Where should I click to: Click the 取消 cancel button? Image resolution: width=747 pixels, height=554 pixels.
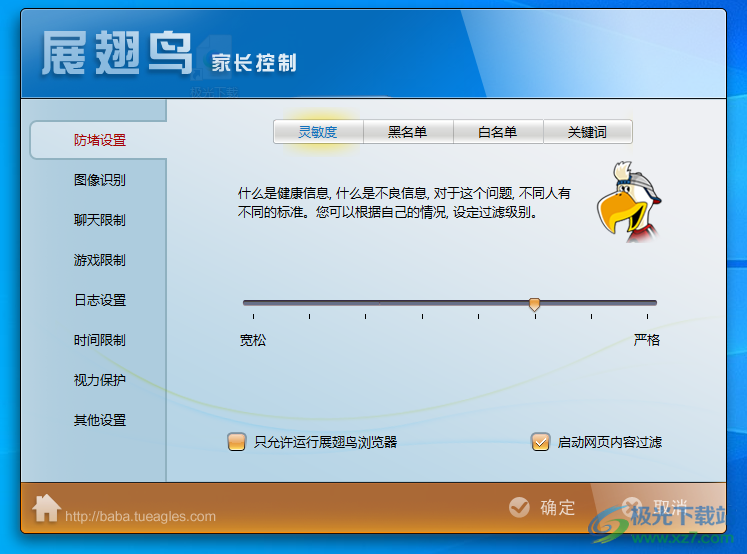[656, 507]
